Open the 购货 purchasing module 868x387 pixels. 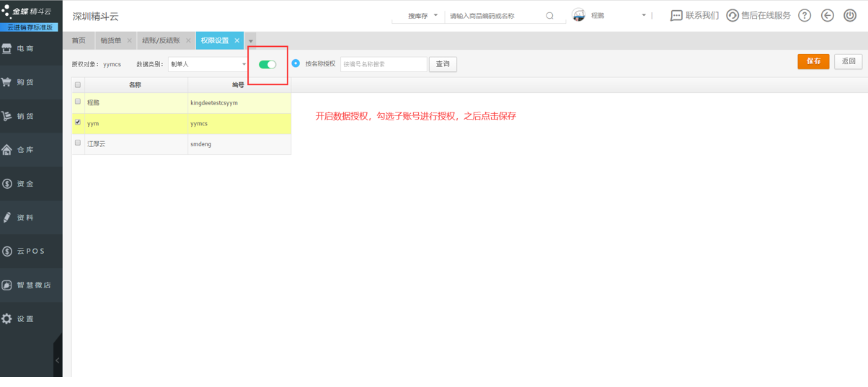point(31,82)
